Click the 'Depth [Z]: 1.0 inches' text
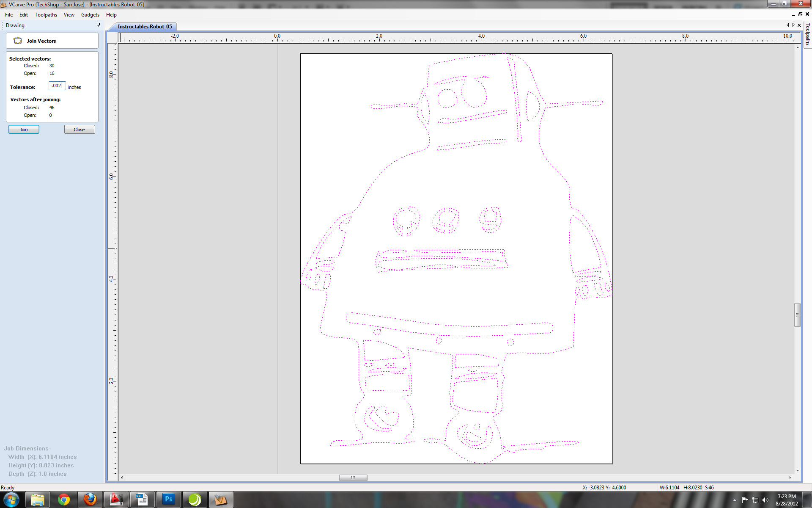Image resolution: width=812 pixels, height=508 pixels. click(38, 474)
